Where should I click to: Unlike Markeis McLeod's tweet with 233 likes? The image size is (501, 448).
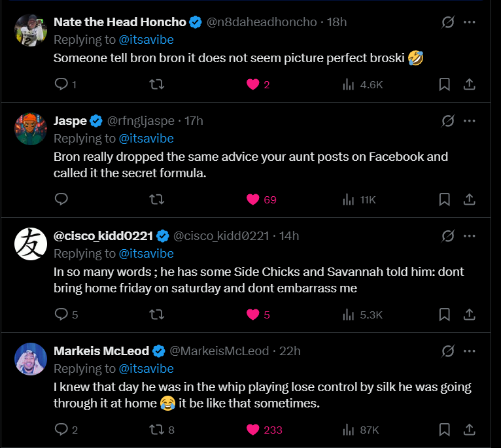pos(254,430)
